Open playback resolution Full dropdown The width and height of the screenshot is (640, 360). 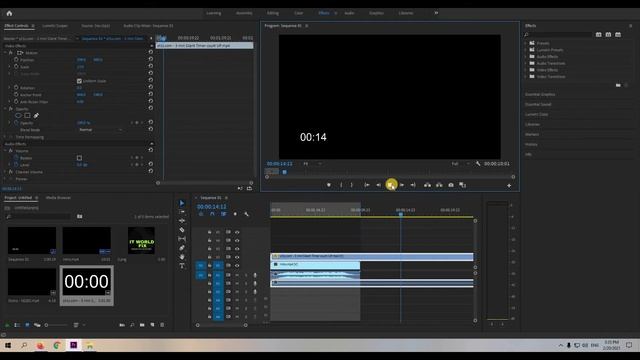460,164
